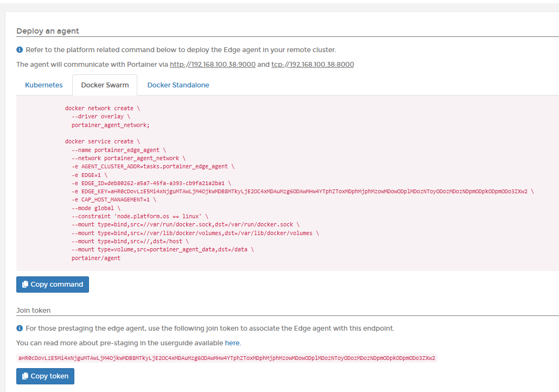Click the '-e EDGE=1' line
This screenshot has width=559, height=392.
90,175
